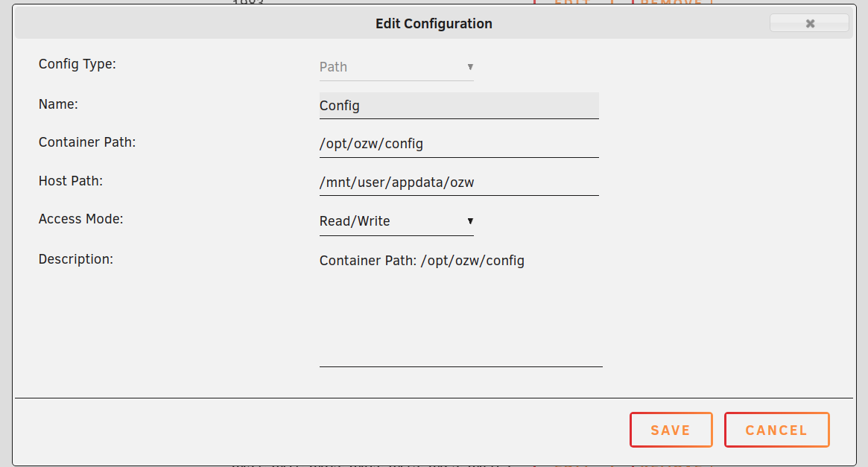This screenshot has width=868, height=467.
Task: Close the Edit Configuration dialog with X
Action: coord(809,23)
